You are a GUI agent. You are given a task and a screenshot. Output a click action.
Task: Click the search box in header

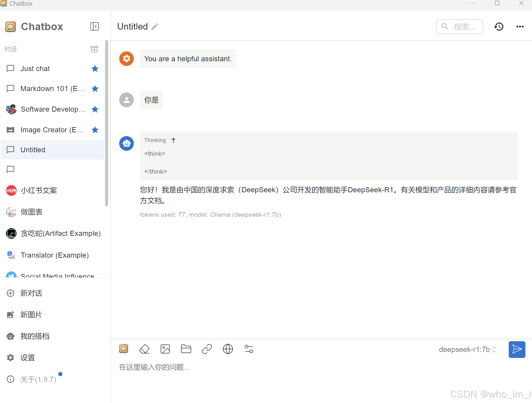point(460,27)
